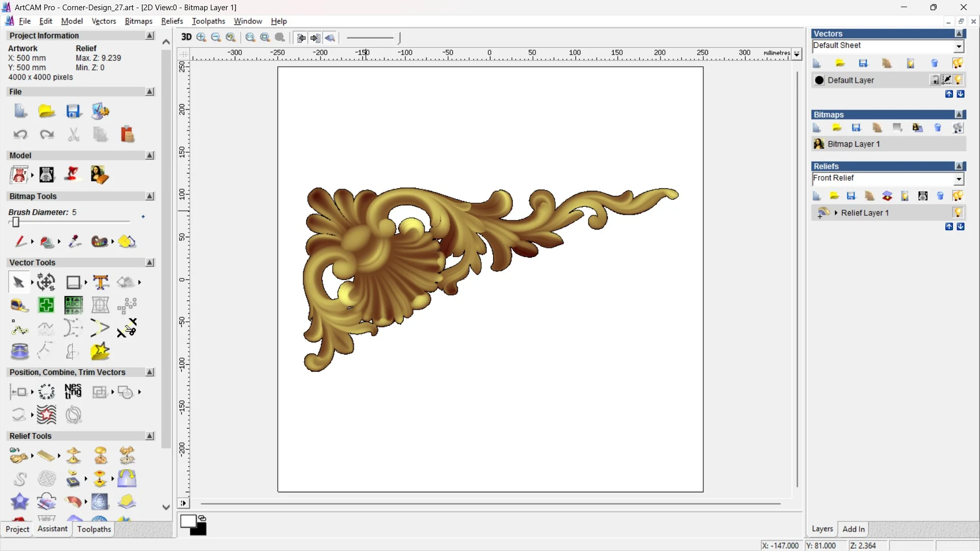Open the Front Relief dropdown
Viewport: 980px width, 551px height.
tap(959, 179)
